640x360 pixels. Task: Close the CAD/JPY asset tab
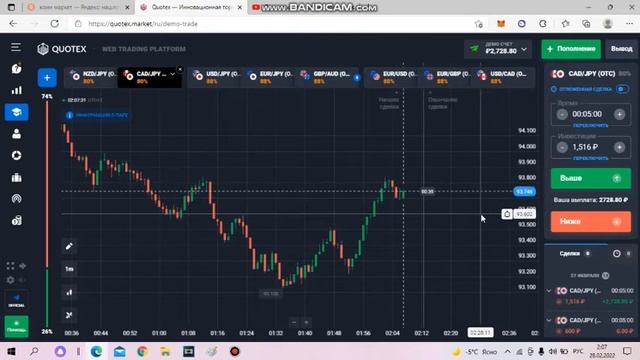pos(180,69)
